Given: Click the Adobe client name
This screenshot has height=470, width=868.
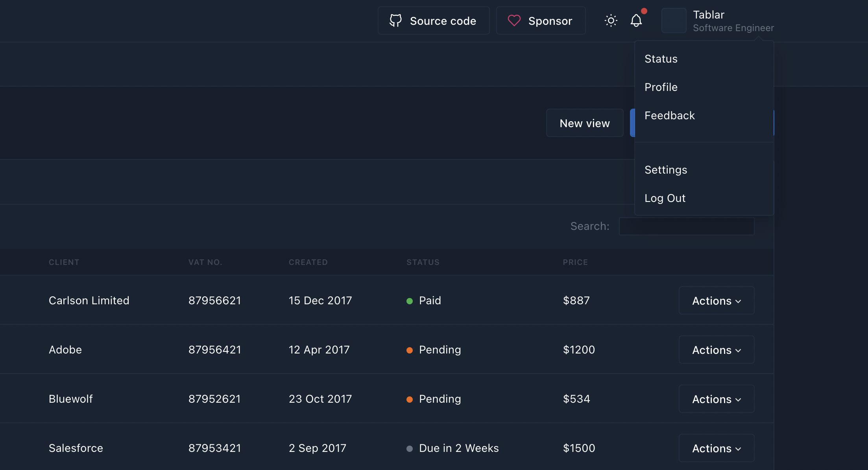Looking at the screenshot, I should pyautogui.click(x=65, y=350).
